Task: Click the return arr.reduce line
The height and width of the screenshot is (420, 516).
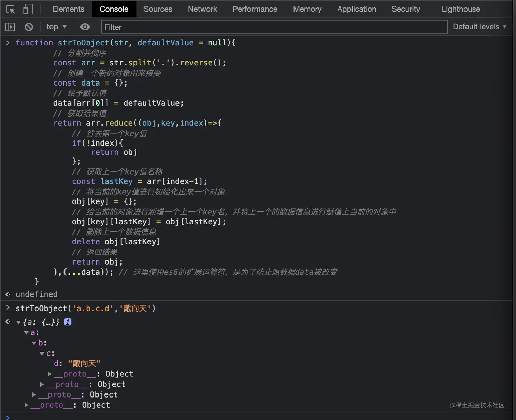Action: pyautogui.click(x=138, y=123)
